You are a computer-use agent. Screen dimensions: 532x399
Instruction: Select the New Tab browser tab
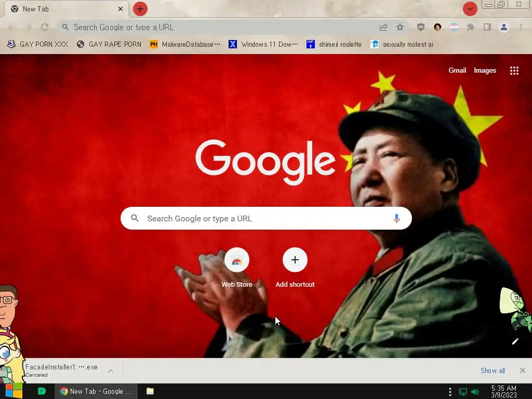pyautogui.click(x=66, y=9)
